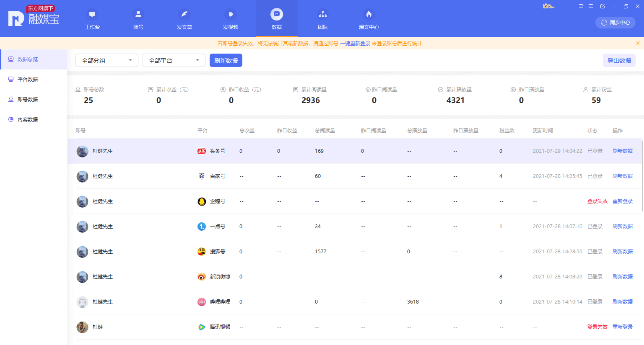644x345 pixels.
Task: Click the edit feedback icon in title bar
Action: point(603,6)
